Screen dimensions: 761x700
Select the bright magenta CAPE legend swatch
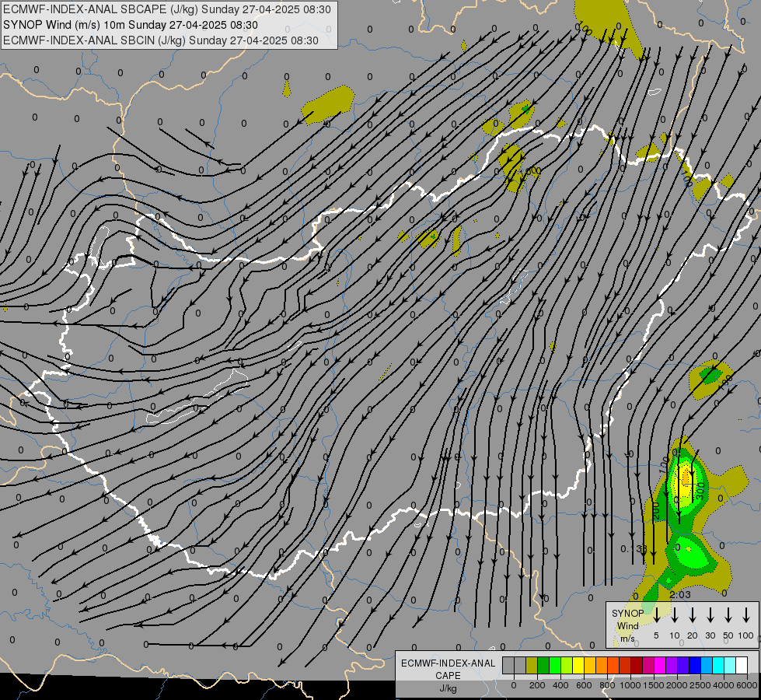(660, 665)
